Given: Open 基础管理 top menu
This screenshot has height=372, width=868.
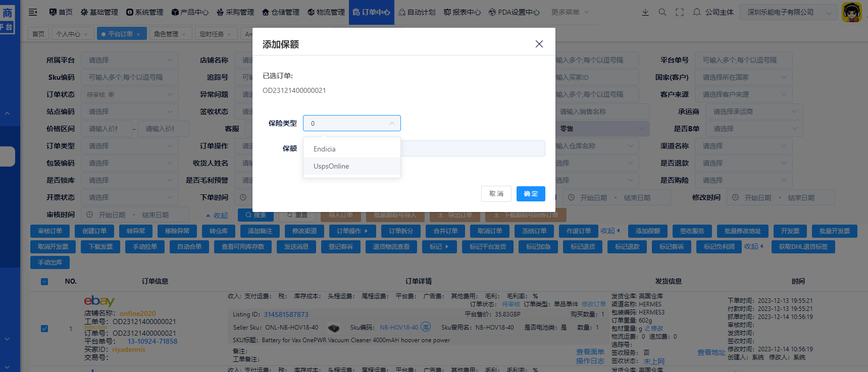Looking at the screenshot, I should (99, 12).
